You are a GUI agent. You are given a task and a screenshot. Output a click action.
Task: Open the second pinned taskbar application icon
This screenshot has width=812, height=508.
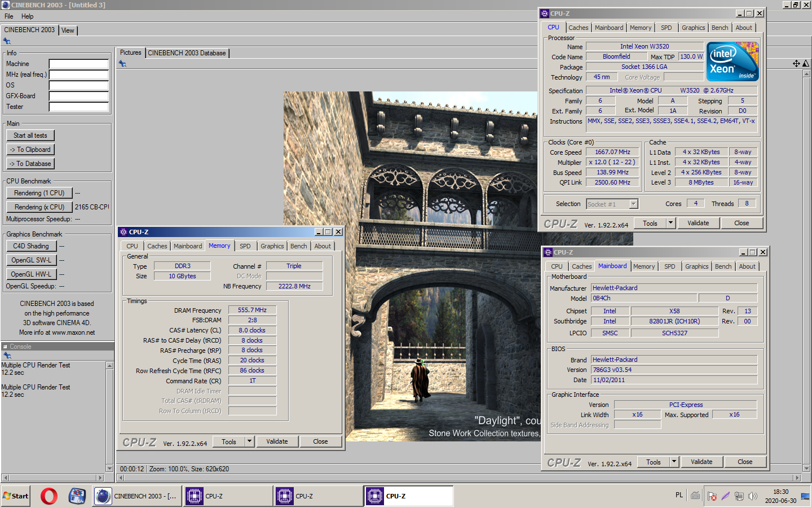(x=77, y=496)
